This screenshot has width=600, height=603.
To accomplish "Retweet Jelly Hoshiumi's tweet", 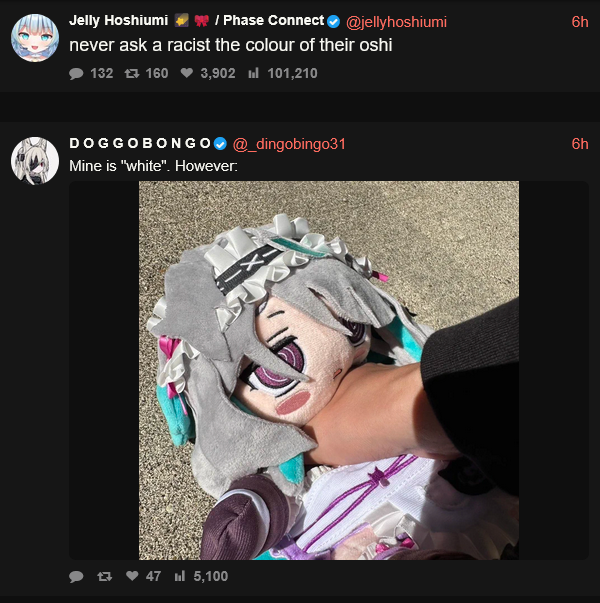I will [132, 73].
